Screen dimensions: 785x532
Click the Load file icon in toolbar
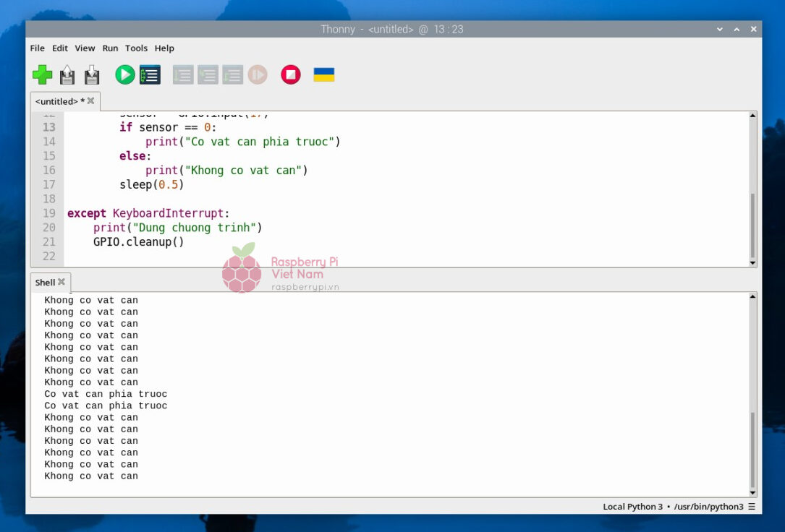point(67,74)
